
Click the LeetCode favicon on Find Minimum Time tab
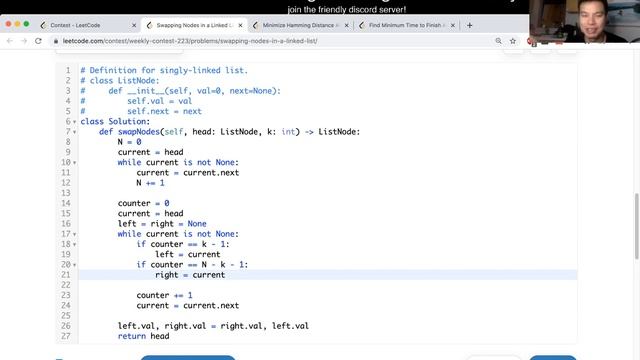[362, 25]
